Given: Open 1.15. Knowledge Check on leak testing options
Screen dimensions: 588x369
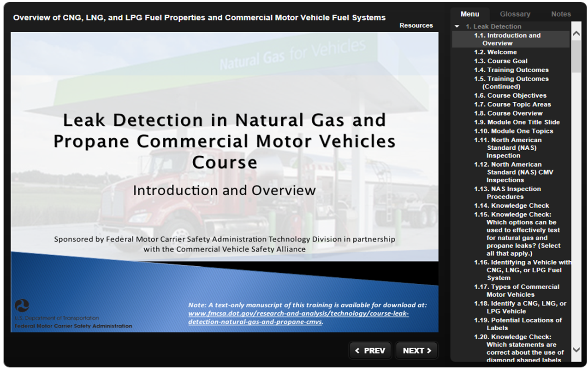Looking at the screenshot, I should point(517,234).
